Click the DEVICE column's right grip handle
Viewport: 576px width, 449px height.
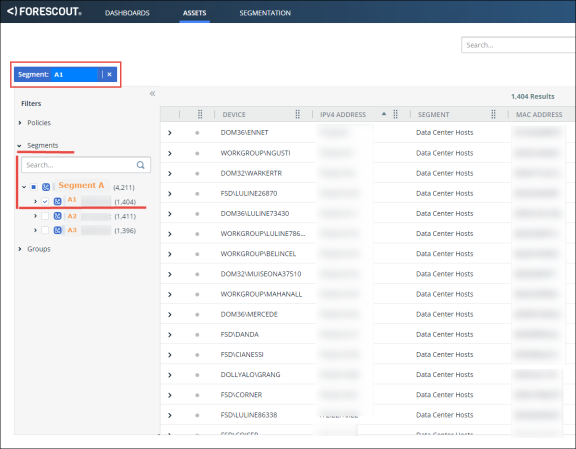pyautogui.click(x=298, y=114)
